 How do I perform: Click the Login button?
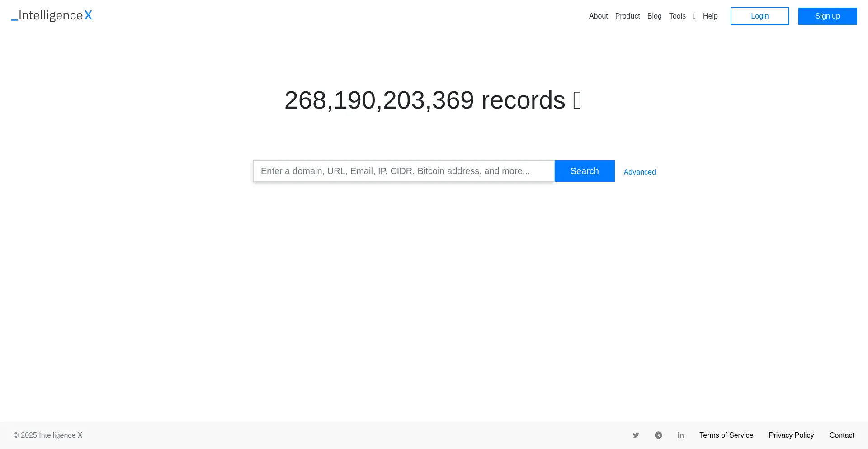pyautogui.click(x=760, y=16)
